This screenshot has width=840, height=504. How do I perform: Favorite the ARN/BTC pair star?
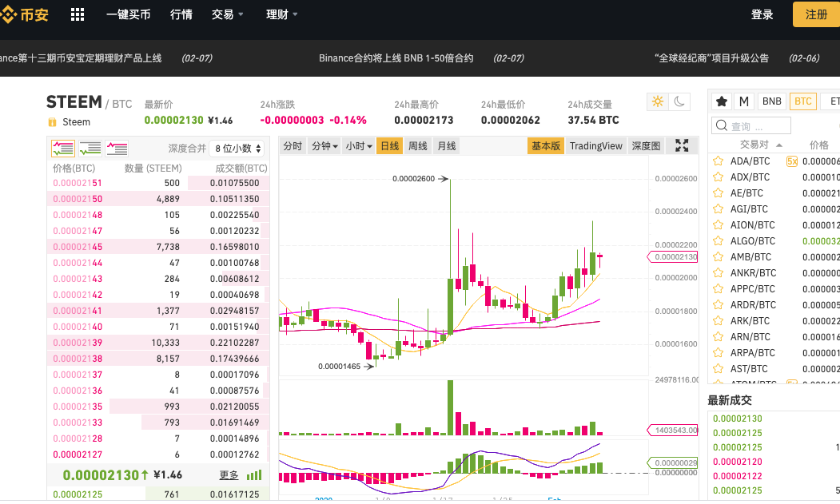pyautogui.click(x=718, y=337)
